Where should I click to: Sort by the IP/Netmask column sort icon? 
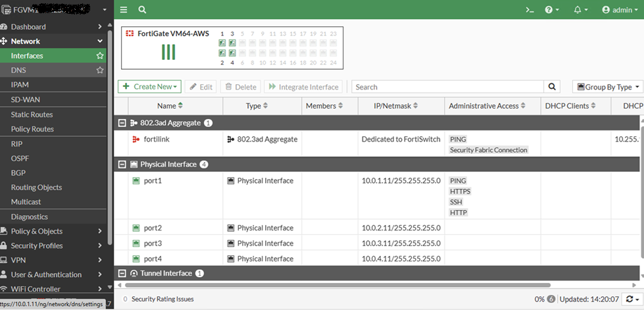pyautogui.click(x=415, y=106)
